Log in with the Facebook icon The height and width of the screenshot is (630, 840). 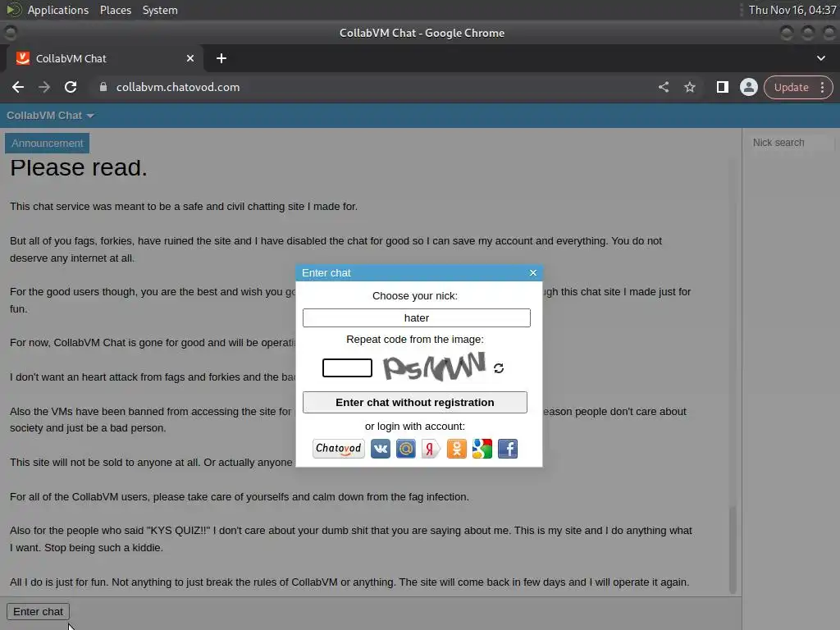[x=508, y=449]
